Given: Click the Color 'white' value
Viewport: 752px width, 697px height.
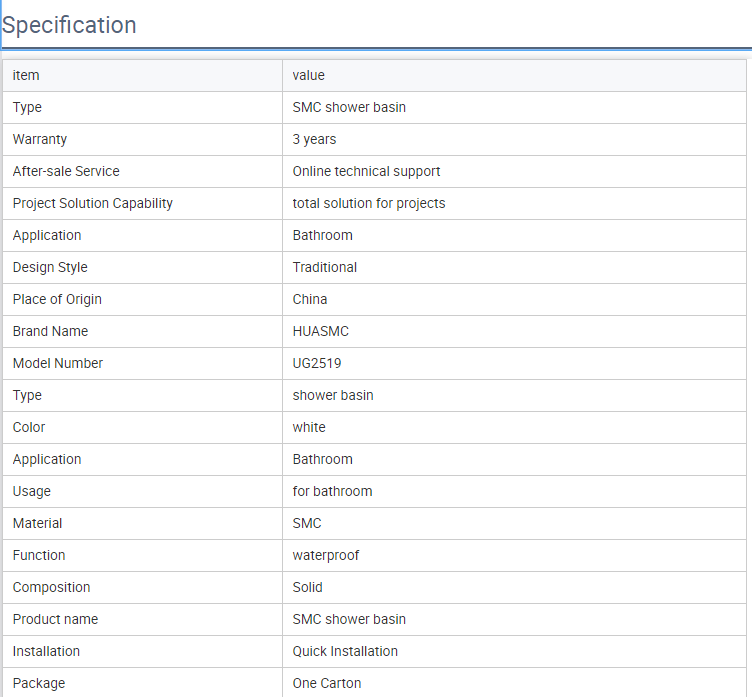Looking at the screenshot, I should 309,427.
